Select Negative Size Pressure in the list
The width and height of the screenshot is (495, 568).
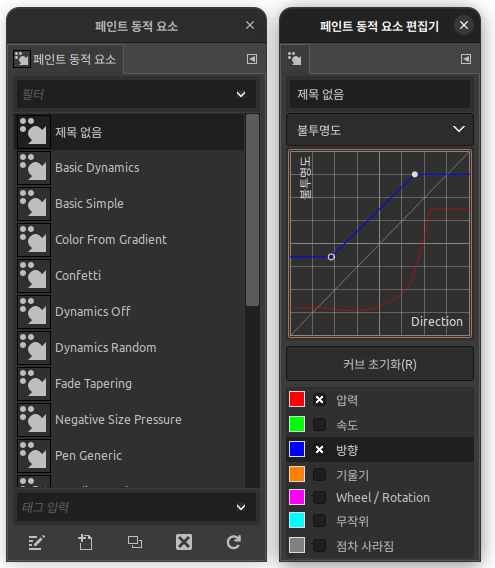(x=130, y=420)
